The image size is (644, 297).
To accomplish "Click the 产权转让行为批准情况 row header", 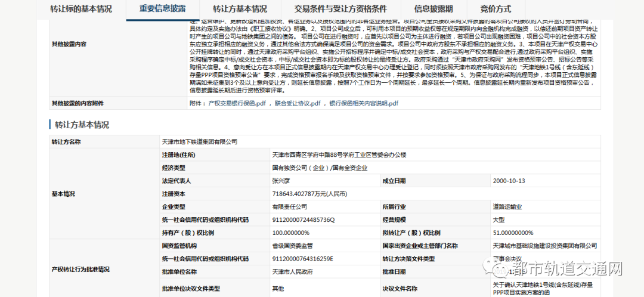I will (x=80, y=270).
